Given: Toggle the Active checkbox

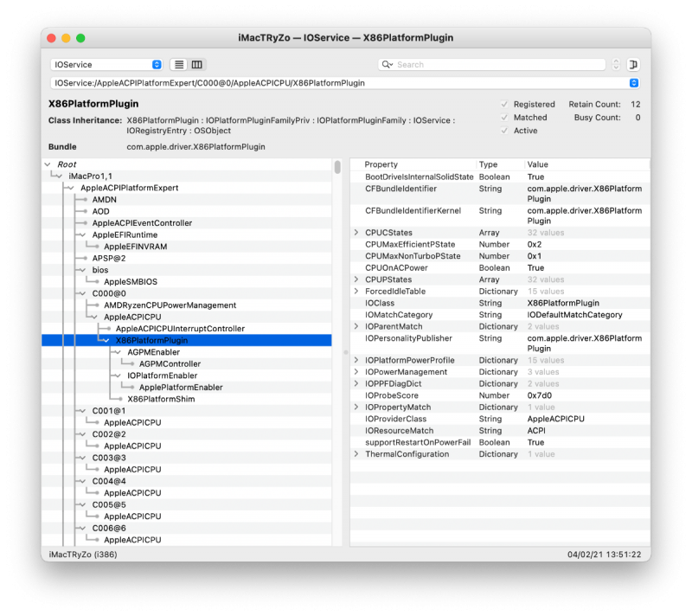Looking at the screenshot, I should [x=503, y=131].
